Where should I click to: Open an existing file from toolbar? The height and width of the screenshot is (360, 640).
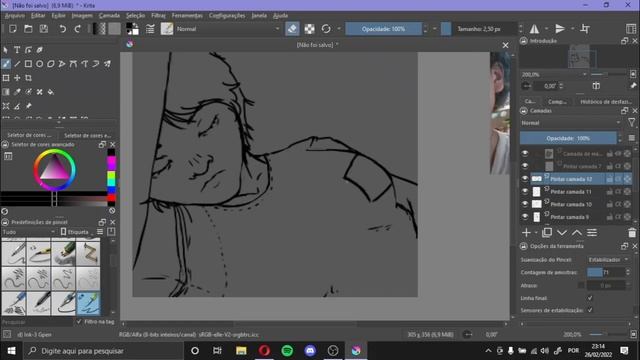[x=28, y=29]
